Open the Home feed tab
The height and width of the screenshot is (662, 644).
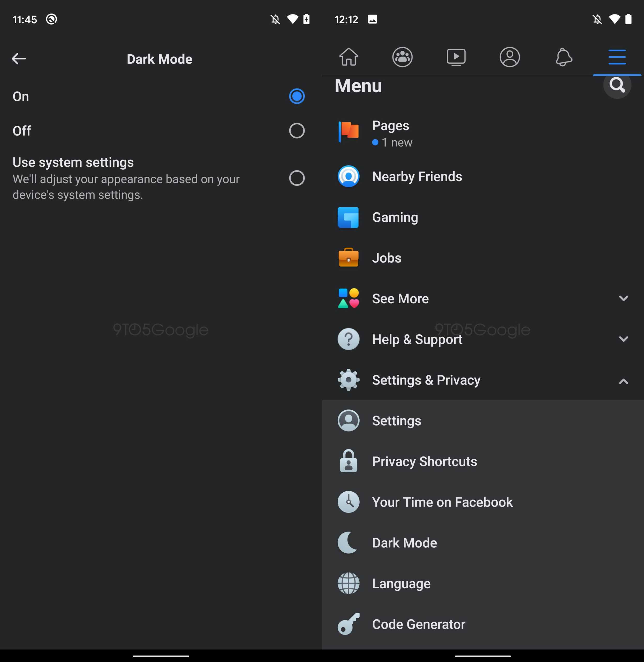click(x=349, y=57)
